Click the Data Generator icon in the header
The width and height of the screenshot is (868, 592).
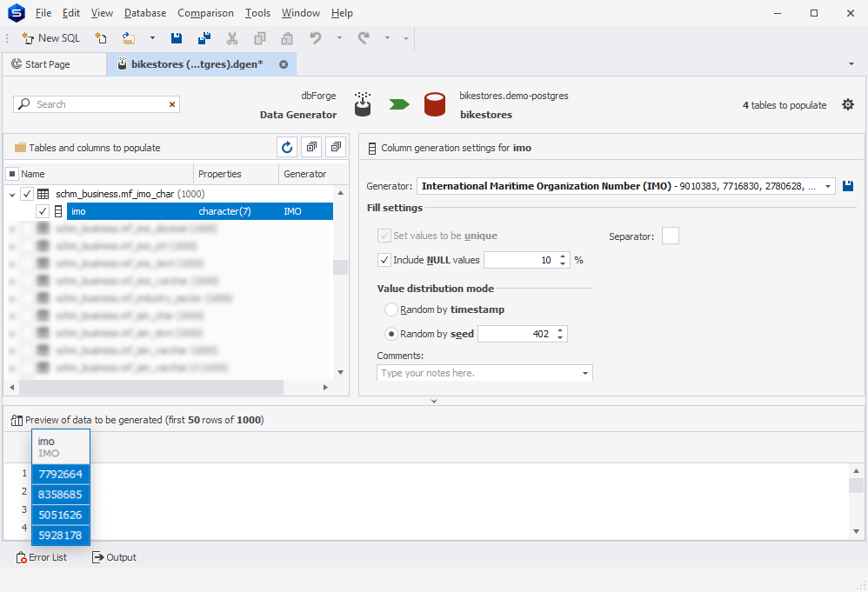(363, 104)
